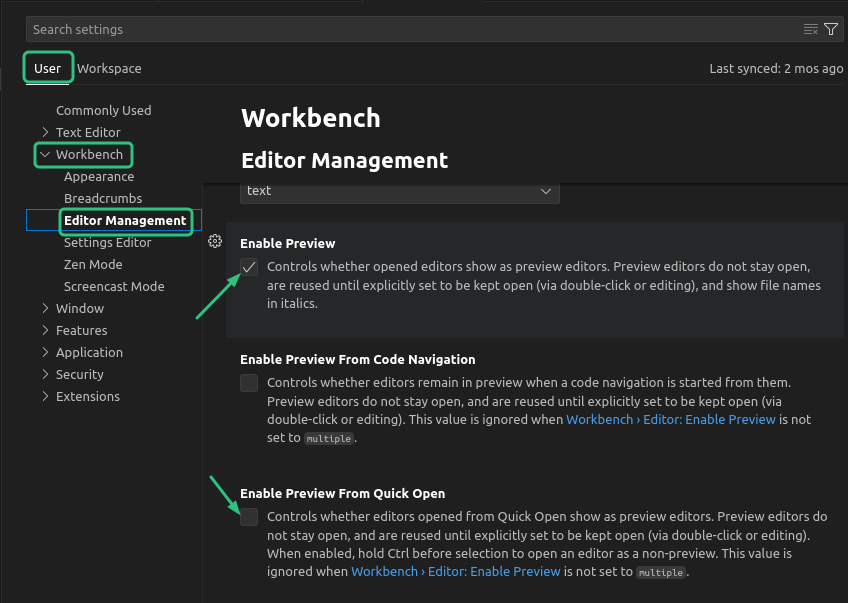Screen dimensions: 848x603
Task: Click the Workbench page heading
Action: pyautogui.click(x=311, y=118)
